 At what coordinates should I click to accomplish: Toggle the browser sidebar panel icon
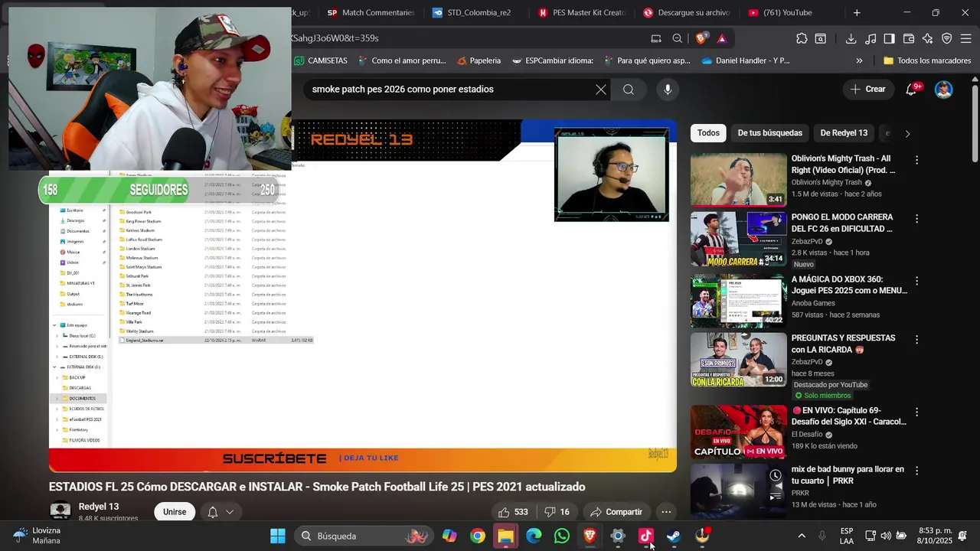click(x=889, y=38)
